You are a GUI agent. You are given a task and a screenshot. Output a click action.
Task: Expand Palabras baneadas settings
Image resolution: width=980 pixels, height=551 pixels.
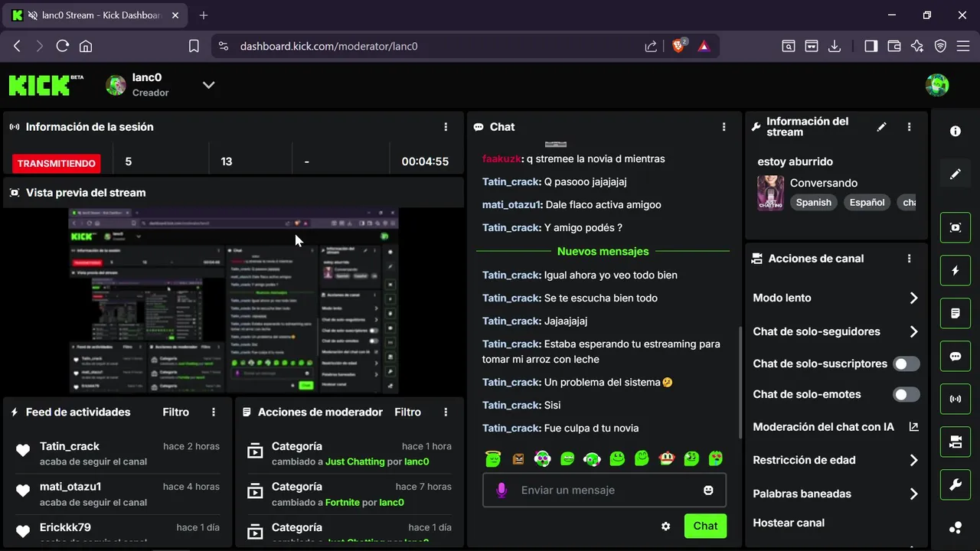click(x=913, y=494)
